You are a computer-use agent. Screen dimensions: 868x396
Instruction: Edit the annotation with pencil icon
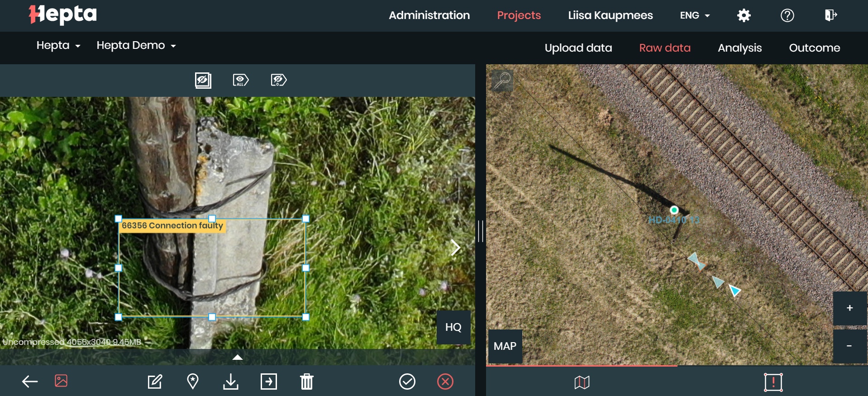155,382
